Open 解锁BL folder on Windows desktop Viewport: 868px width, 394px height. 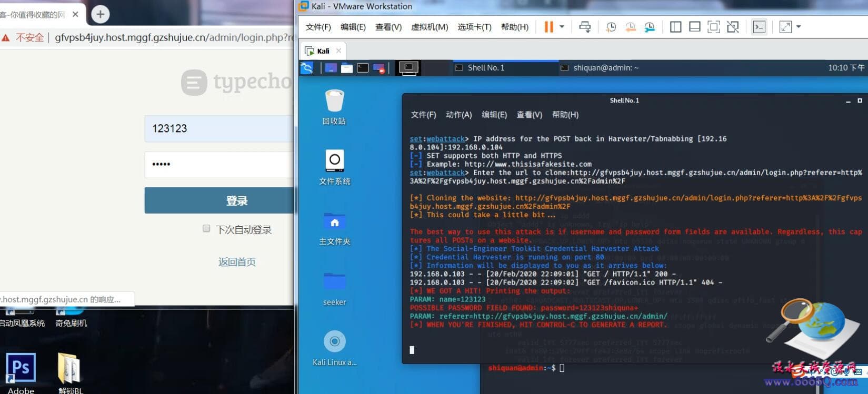(71, 373)
